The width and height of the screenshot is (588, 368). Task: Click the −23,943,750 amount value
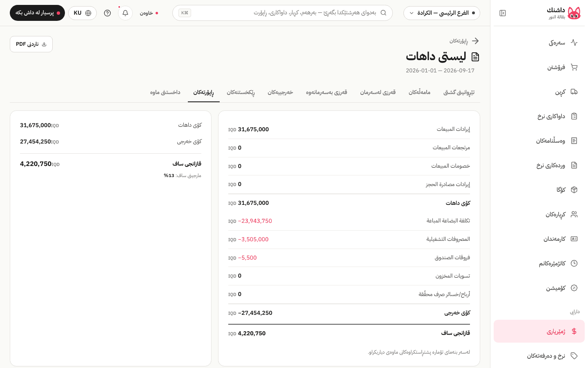pyautogui.click(x=255, y=221)
